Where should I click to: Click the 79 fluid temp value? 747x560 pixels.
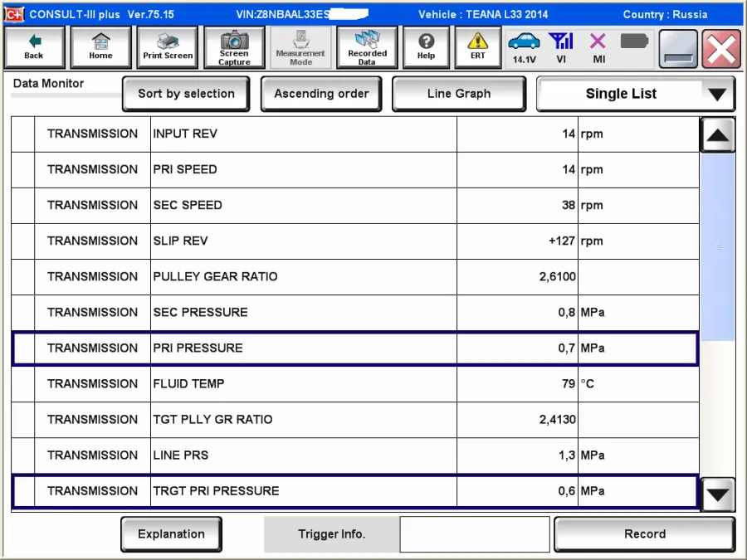[569, 384]
